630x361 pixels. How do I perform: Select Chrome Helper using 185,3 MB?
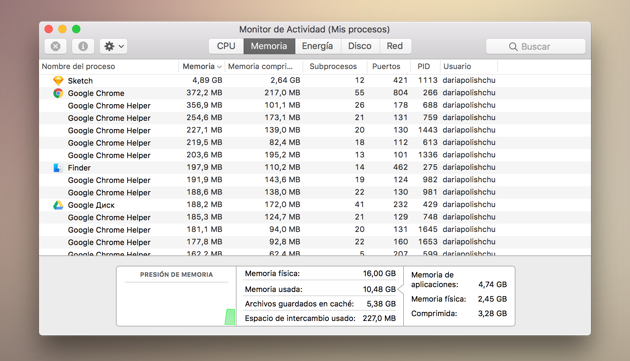315,217
